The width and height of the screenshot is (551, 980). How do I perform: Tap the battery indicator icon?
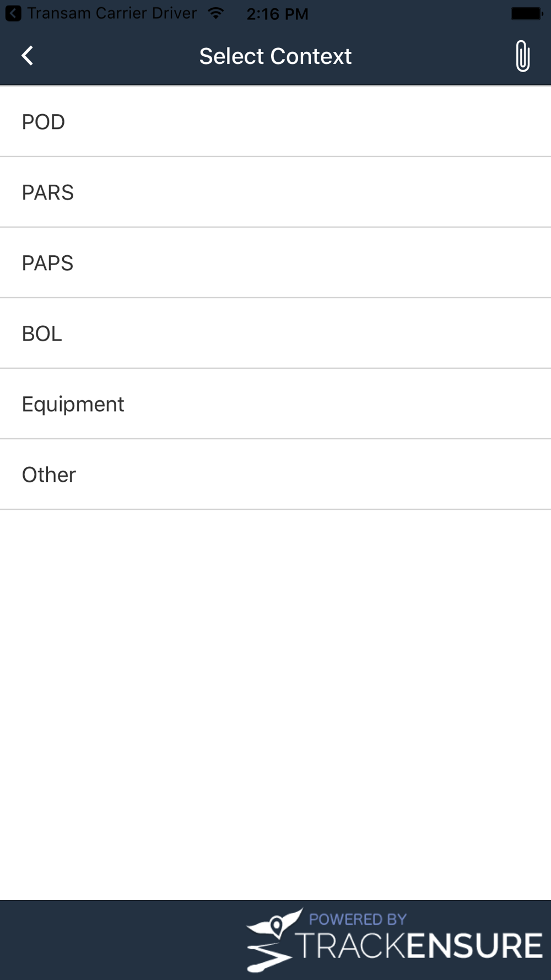pyautogui.click(x=527, y=13)
